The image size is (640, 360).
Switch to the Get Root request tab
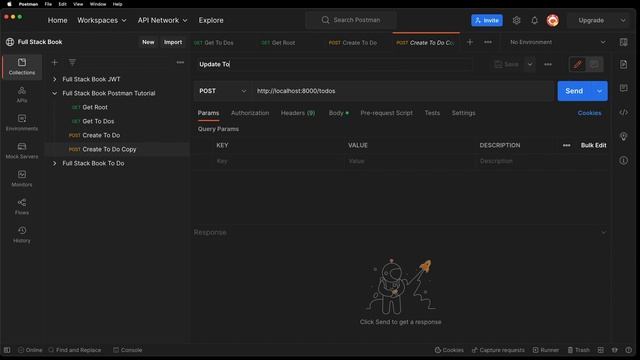(x=278, y=42)
